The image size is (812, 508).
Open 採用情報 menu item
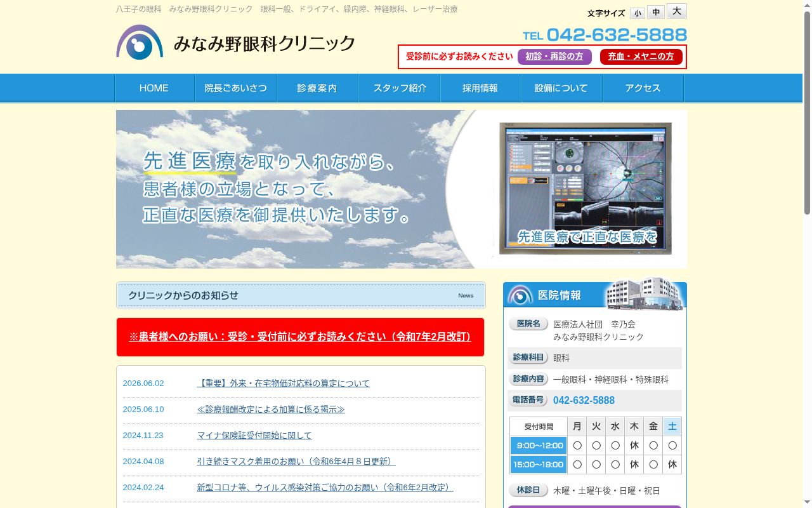480,88
